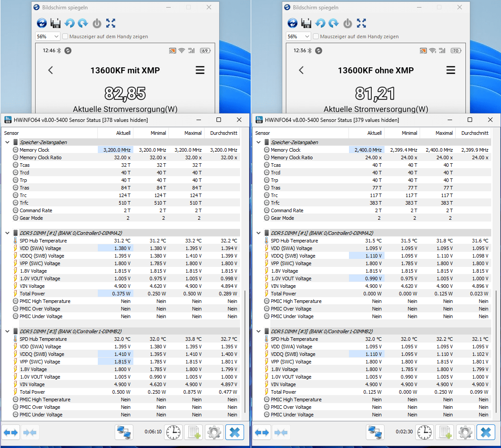The width and height of the screenshot is (501, 448).
Task: Click fullscreen icon in right mirror window
Action: coord(361,23)
